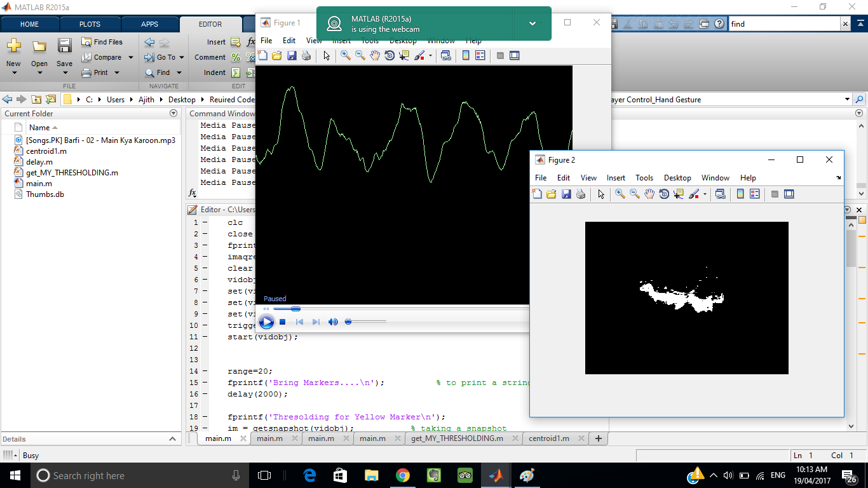Adjust the media player volume slider
The image size is (868, 488).
pyautogui.click(x=365, y=322)
